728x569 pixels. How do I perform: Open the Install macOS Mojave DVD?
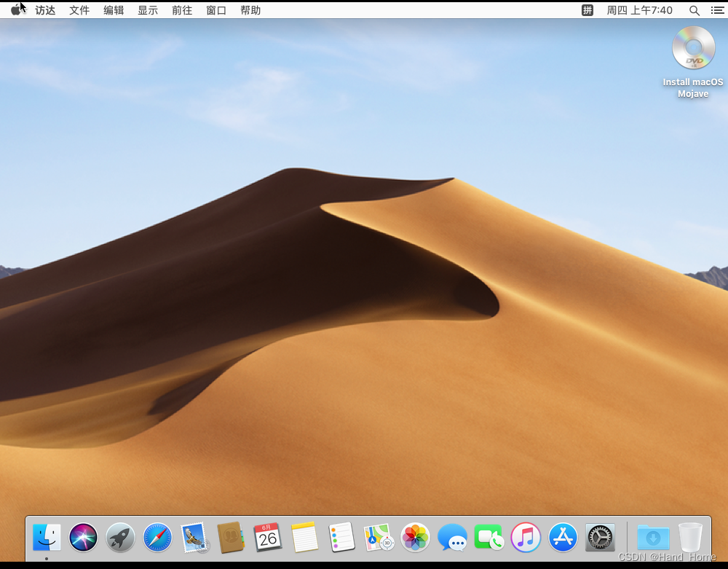click(692, 47)
